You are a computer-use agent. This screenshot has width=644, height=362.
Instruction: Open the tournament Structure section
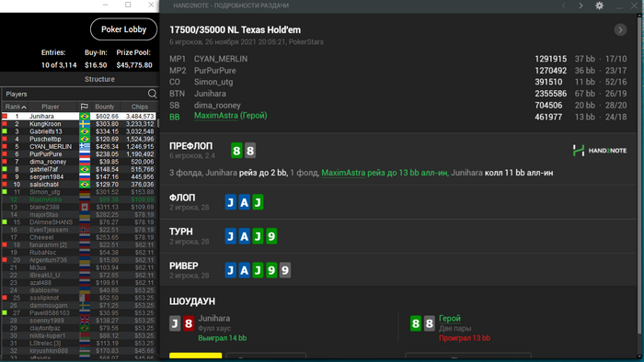click(x=99, y=79)
